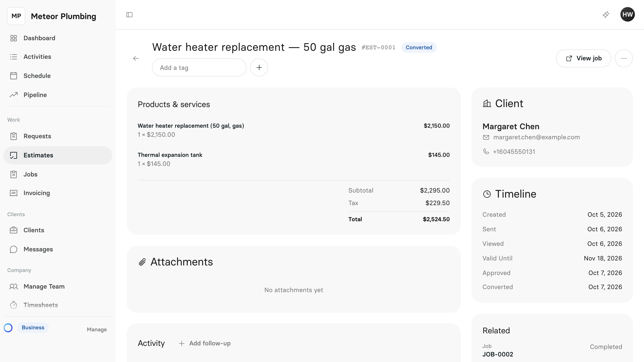644x362 pixels.
Task: Click the Attachments paperclip icon
Action: click(142, 262)
